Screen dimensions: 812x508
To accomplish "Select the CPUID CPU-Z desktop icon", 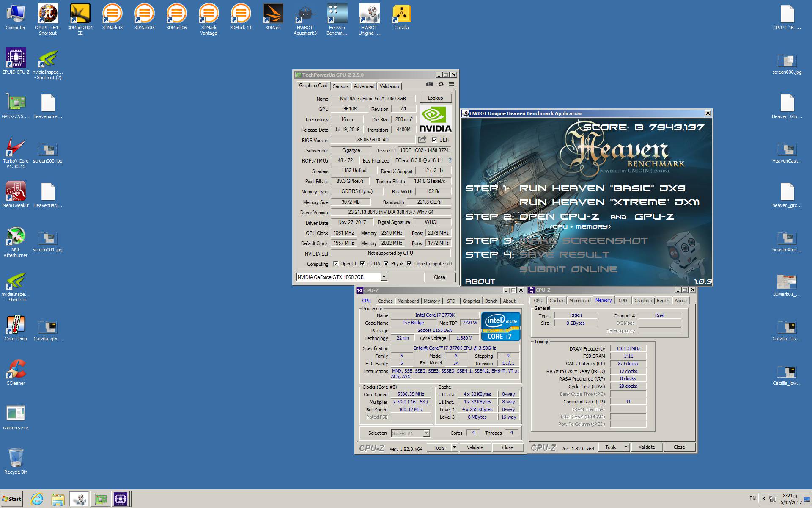I will pos(16,61).
